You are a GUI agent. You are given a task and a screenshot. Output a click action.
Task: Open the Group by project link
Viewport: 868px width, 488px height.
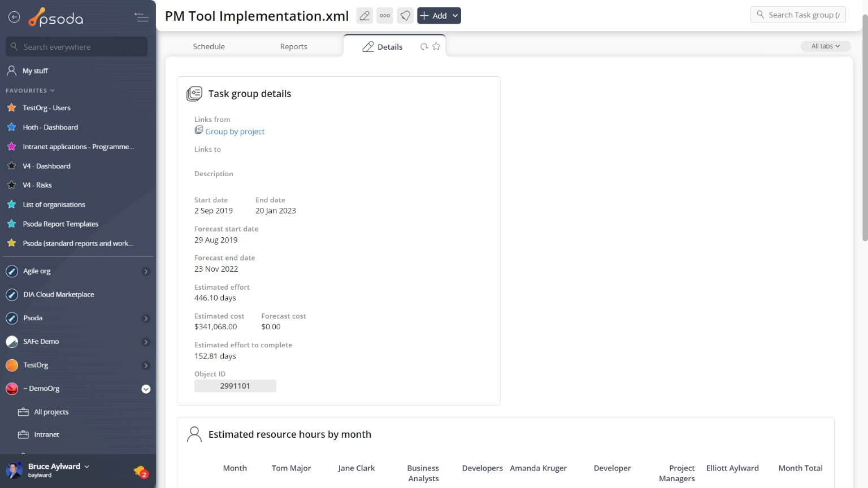pos(235,132)
